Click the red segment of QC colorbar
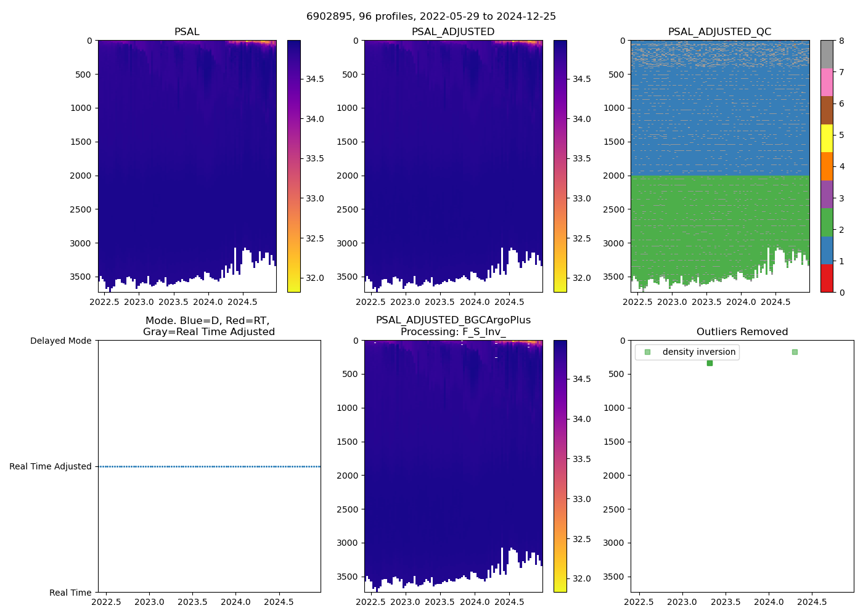The height and width of the screenshot is (616, 863). coord(827,278)
